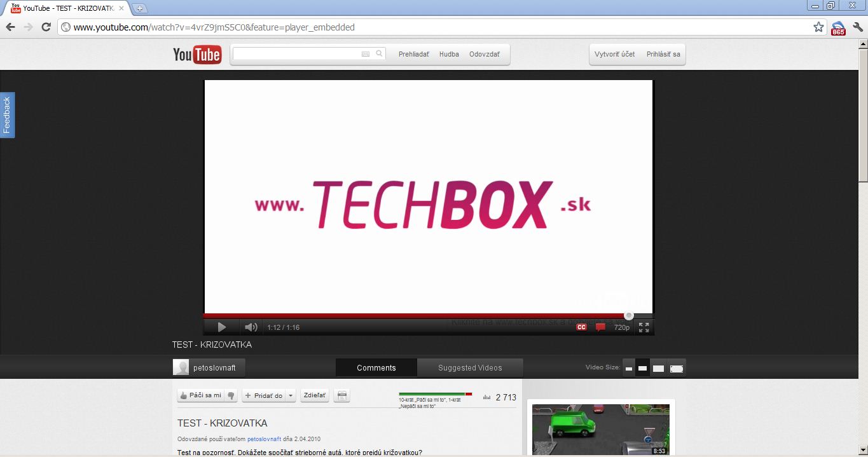Select the third video size icon
Image resolution: width=868 pixels, height=457 pixels.
659,369
